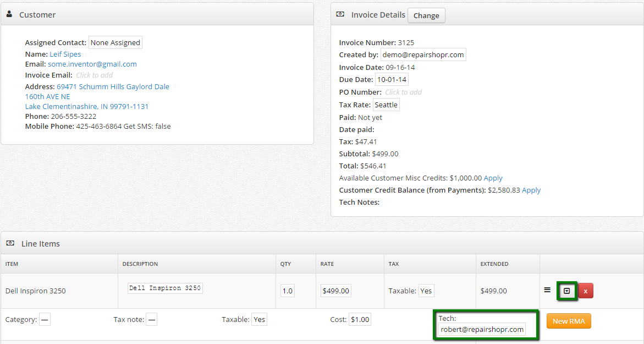644x344 pixels.
Task: Edit the Tech email field
Action: [482, 329]
